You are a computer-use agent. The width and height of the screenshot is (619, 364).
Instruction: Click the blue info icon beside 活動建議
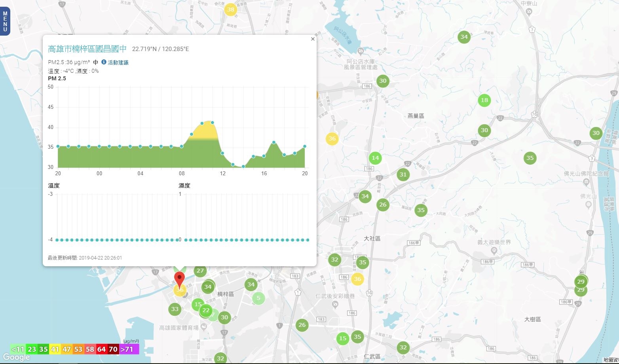(x=104, y=62)
